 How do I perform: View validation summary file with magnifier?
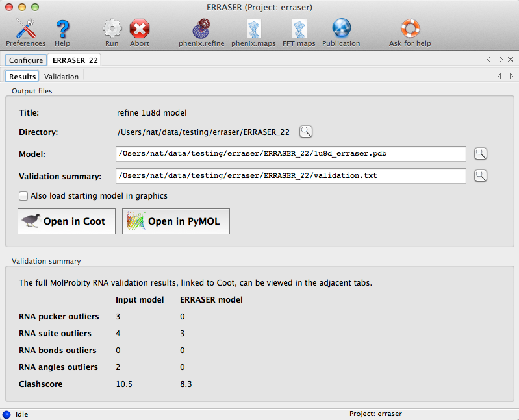click(480, 176)
